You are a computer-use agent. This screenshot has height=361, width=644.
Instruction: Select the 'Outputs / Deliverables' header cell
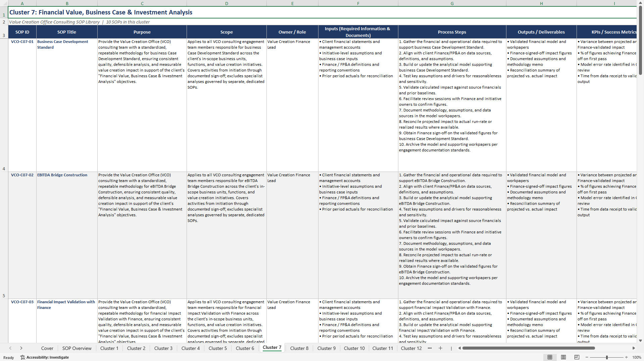[541, 32]
